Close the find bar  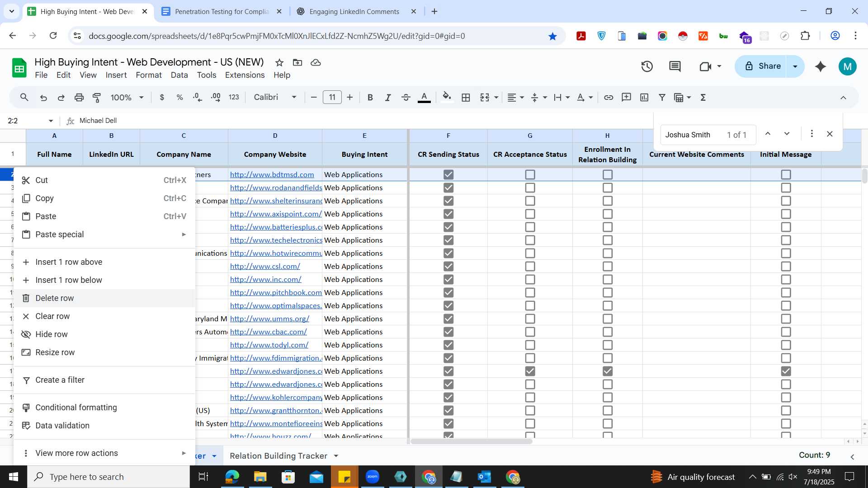[830, 134]
